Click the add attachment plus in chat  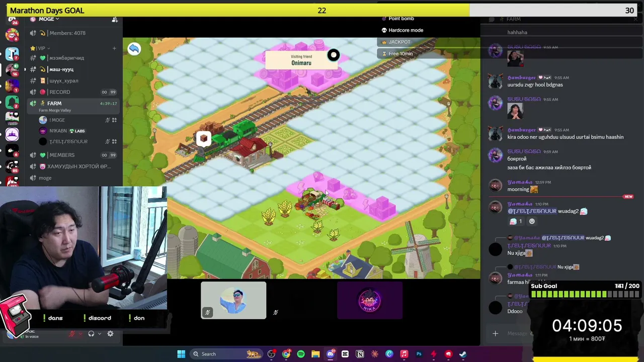tap(495, 333)
